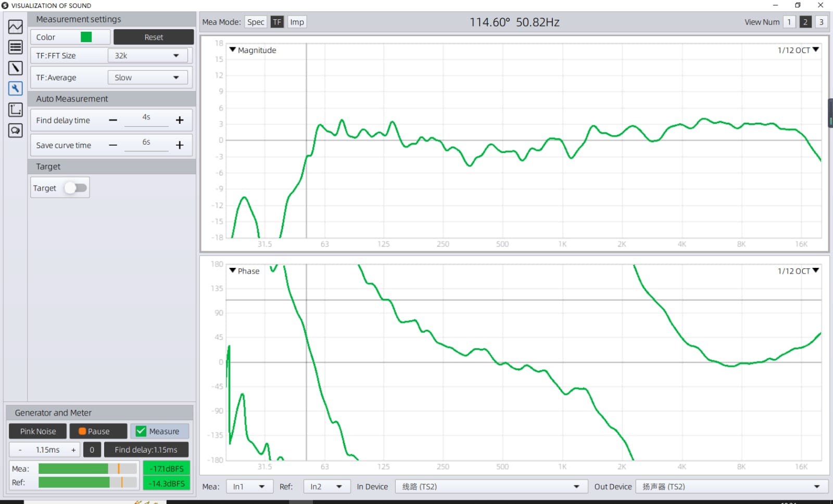Viewport: 833px width, 504px height.
Task: Decrease Save curve time with minus
Action: click(x=113, y=145)
